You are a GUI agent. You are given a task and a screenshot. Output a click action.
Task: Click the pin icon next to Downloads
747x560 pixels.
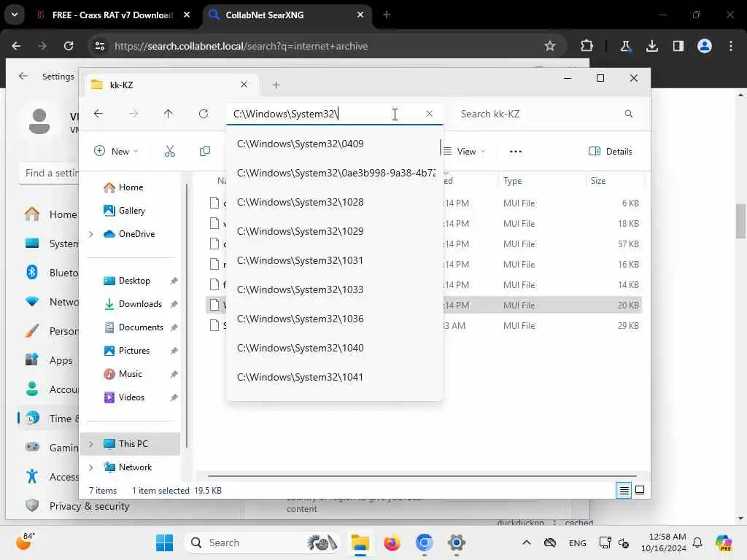(x=174, y=304)
